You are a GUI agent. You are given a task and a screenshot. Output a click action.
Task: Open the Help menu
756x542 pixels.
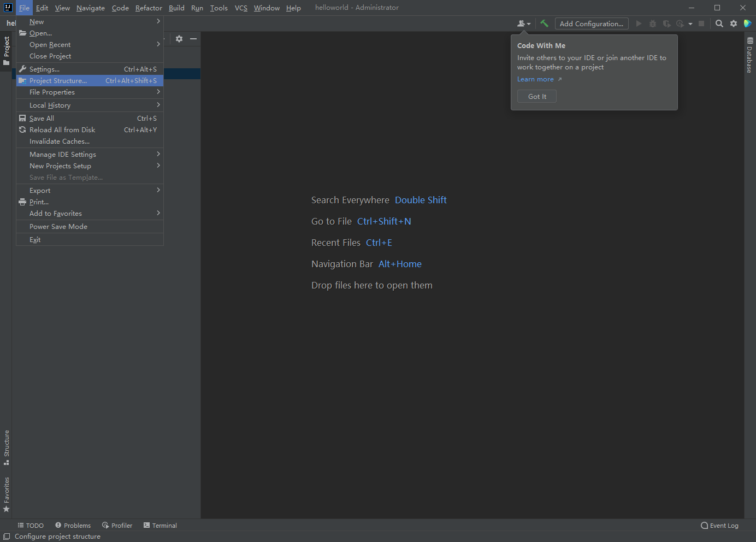pos(293,8)
